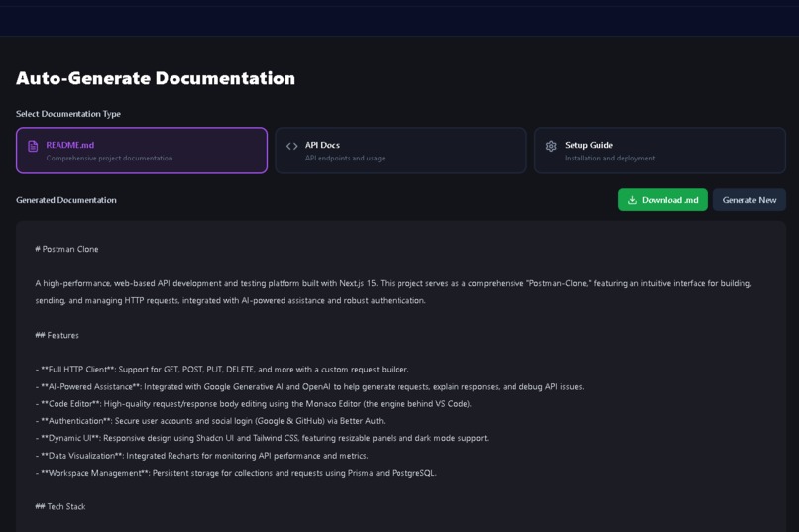Click the 'Select Documentation Type' label

[68, 114]
